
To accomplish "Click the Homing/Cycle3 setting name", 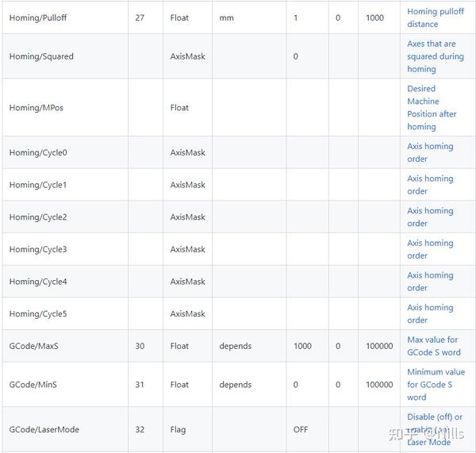I will coord(38,249).
